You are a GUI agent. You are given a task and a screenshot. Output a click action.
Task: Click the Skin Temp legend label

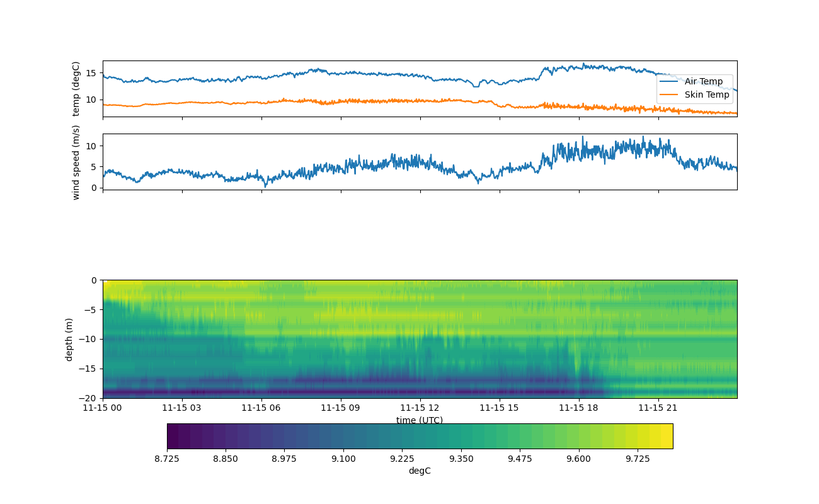tap(706, 95)
